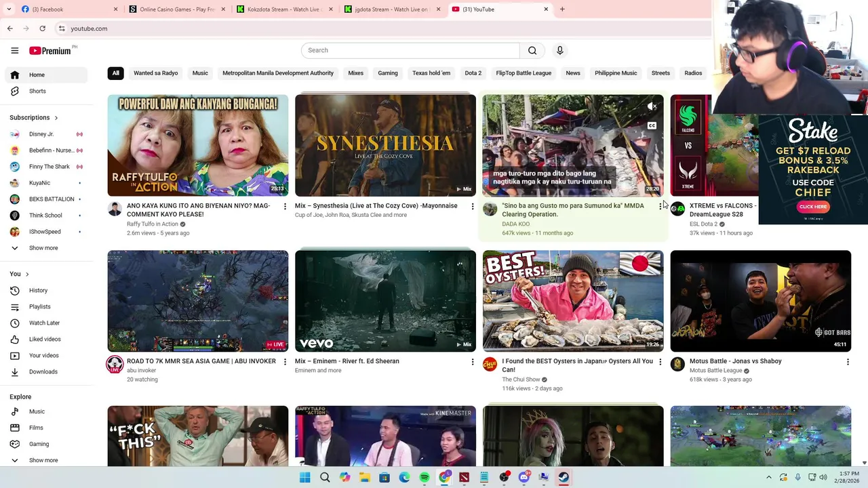Open Disney Jr. subscription channel
The image size is (868, 488).
pyautogui.click(x=46, y=134)
